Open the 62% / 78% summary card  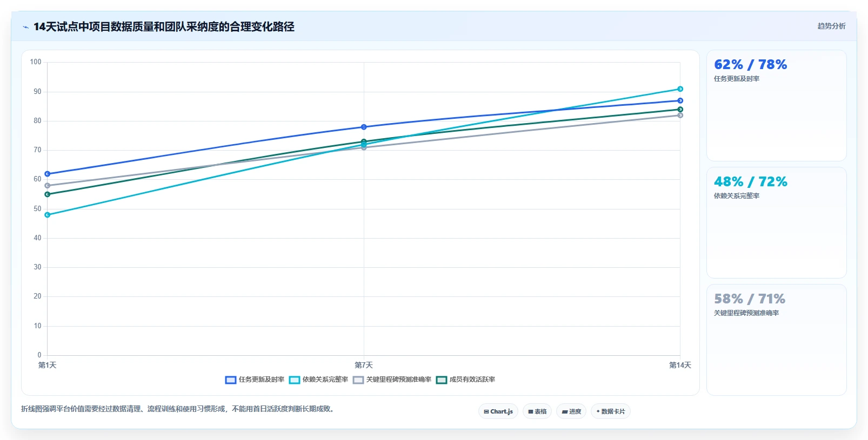click(x=777, y=105)
